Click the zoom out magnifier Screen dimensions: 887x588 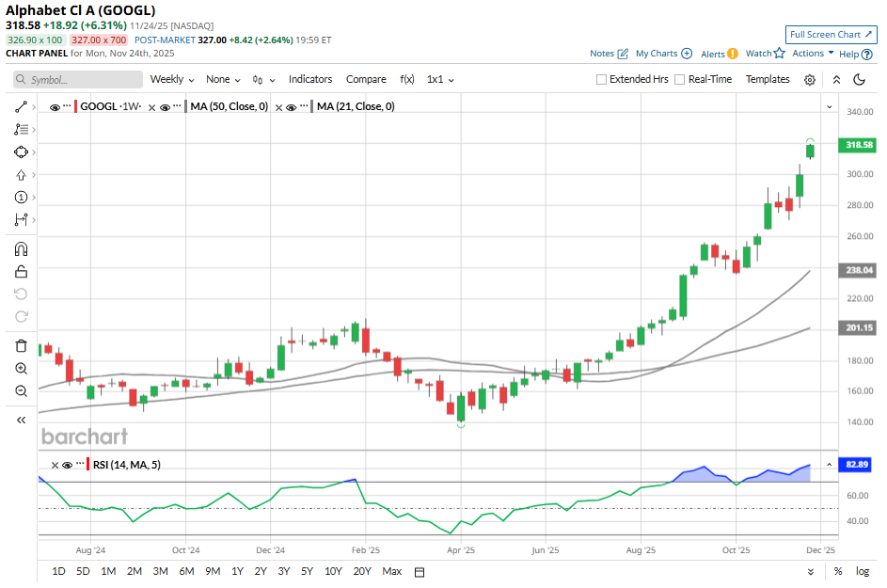click(x=21, y=391)
